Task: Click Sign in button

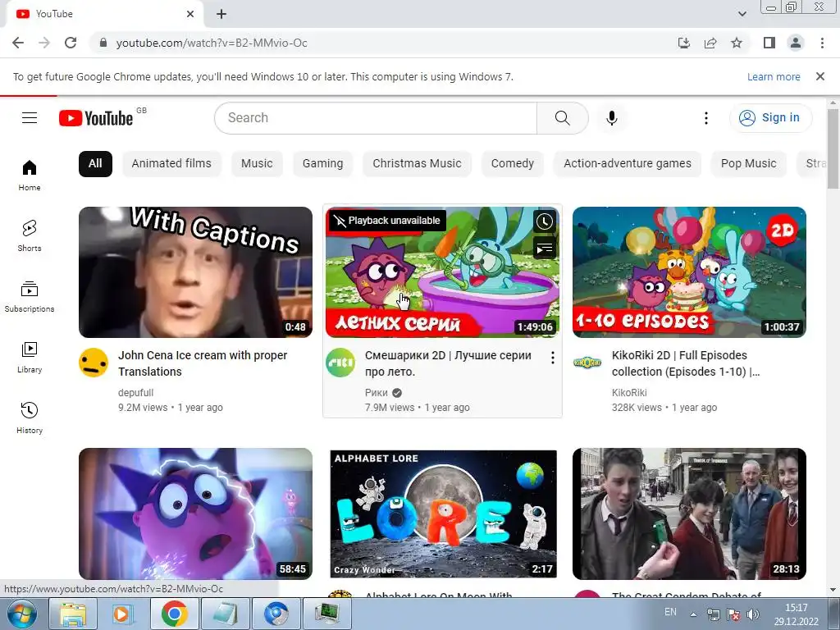Action: coord(770,118)
